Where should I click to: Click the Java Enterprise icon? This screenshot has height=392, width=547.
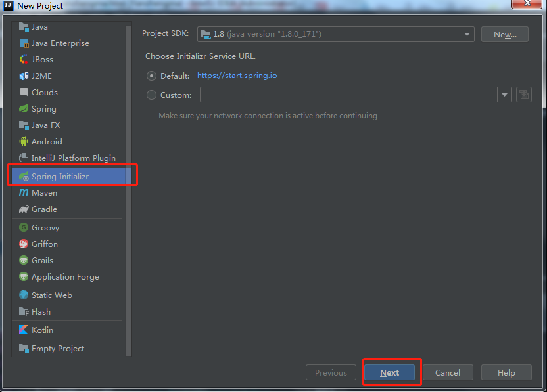24,43
